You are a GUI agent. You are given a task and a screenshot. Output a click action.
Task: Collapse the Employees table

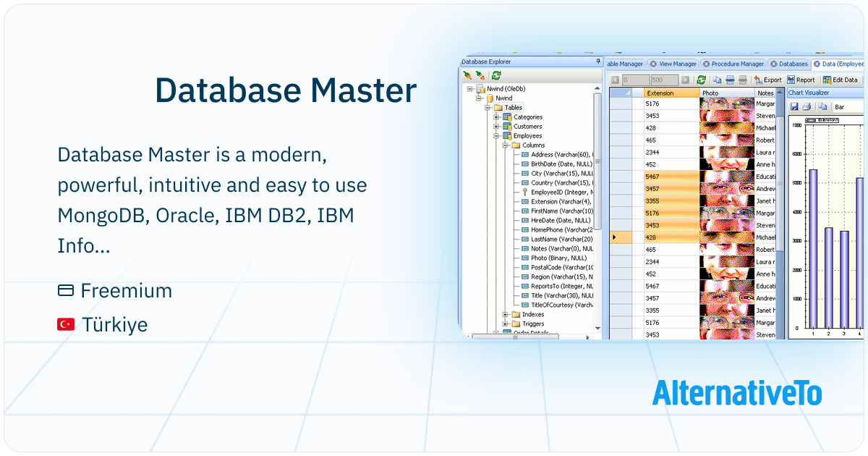[x=496, y=135]
